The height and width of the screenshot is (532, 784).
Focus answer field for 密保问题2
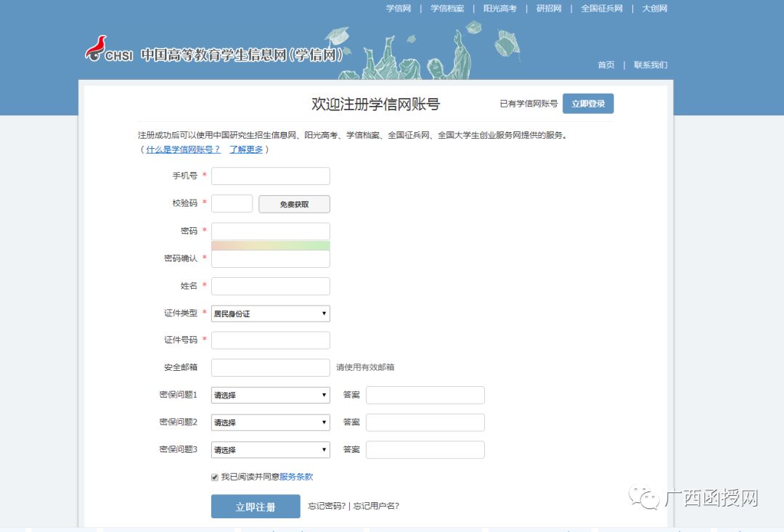pyautogui.click(x=425, y=422)
